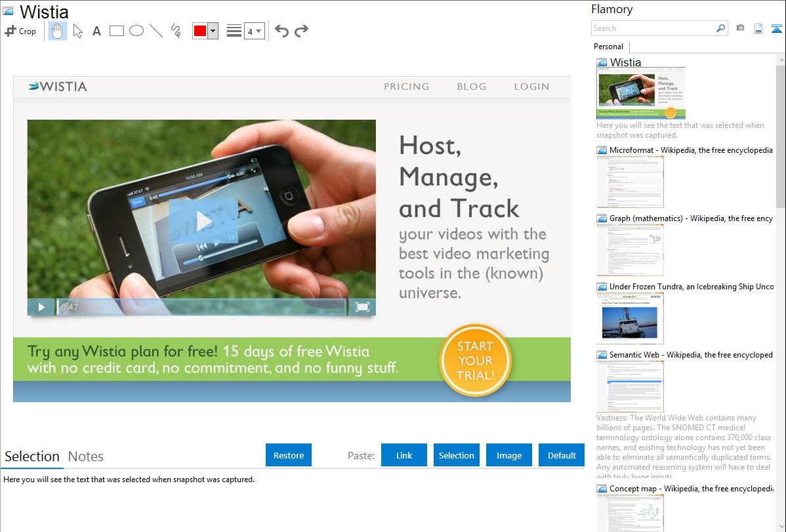The width and height of the screenshot is (786, 532).
Task: Paste as Image button
Action: point(508,455)
